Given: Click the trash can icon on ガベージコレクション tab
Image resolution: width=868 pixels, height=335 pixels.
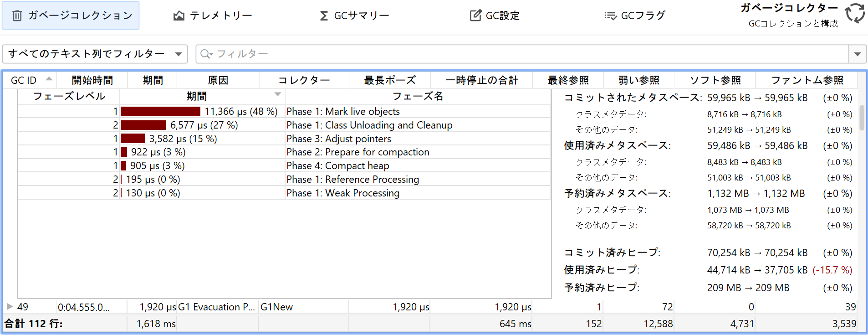Looking at the screenshot, I should pyautogui.click(x=17, y=16).
